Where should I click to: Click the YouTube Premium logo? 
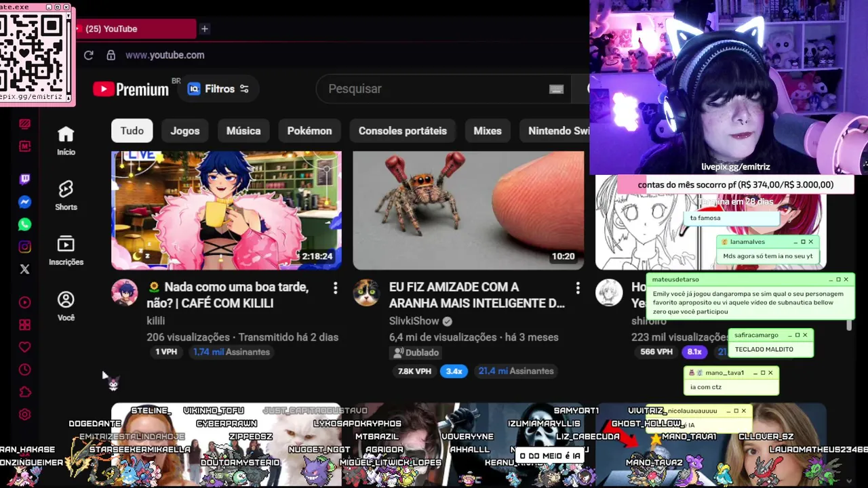coord(131,89)
